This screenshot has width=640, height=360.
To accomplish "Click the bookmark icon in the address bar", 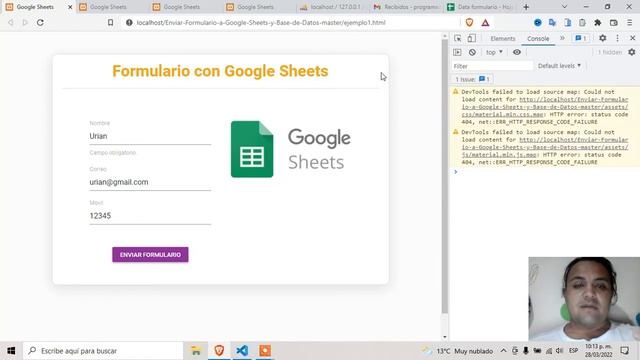I will (110, 22).
